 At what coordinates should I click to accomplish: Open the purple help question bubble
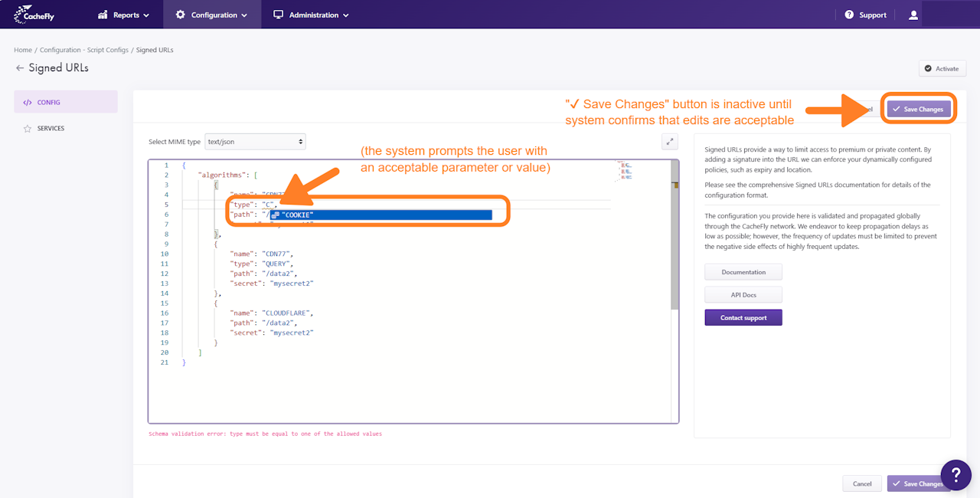coord(955,475)
